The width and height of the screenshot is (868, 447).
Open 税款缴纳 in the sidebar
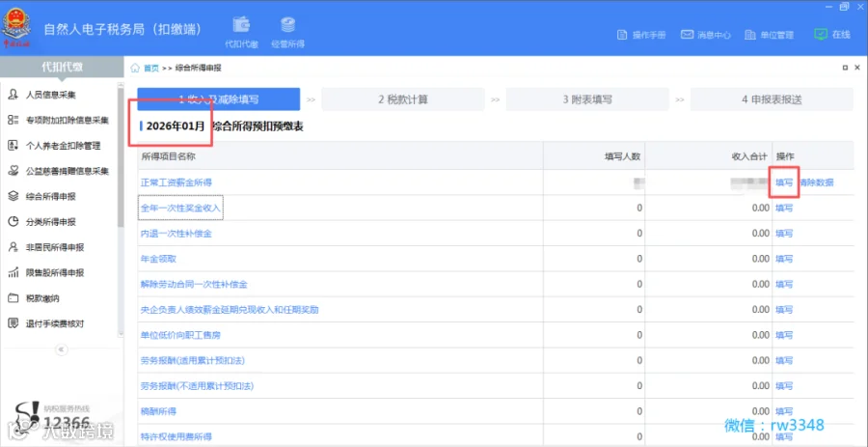point(42,298)
